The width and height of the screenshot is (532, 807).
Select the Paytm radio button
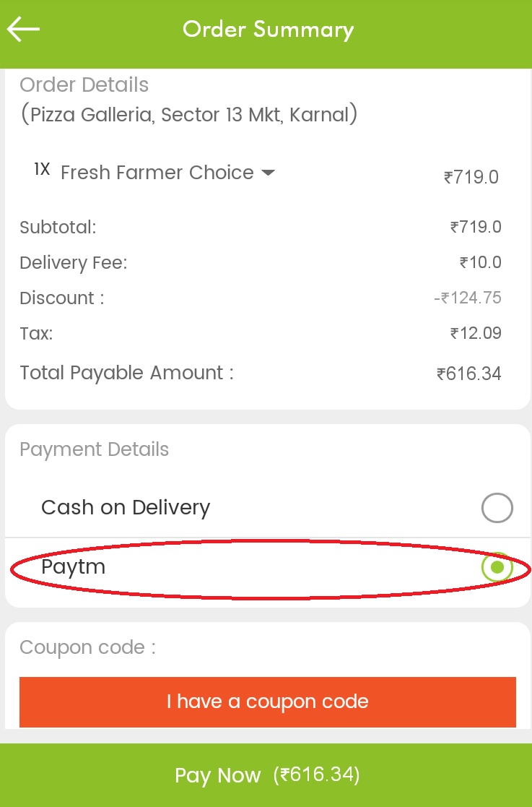[x=497, y=567]
